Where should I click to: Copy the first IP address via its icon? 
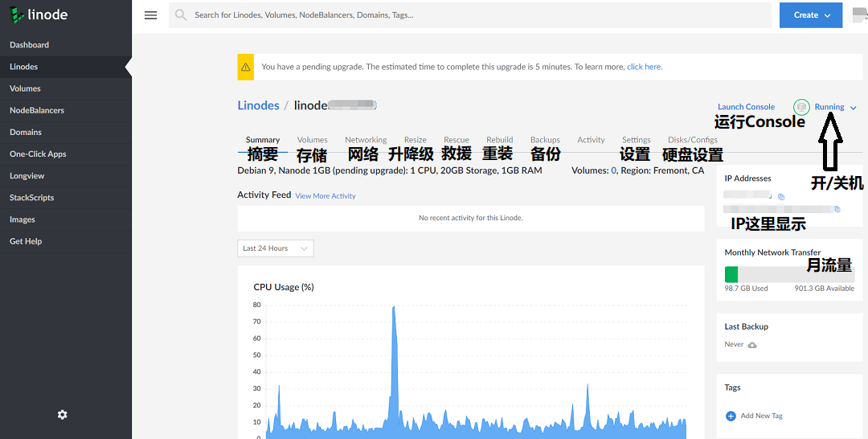(781, 196)
